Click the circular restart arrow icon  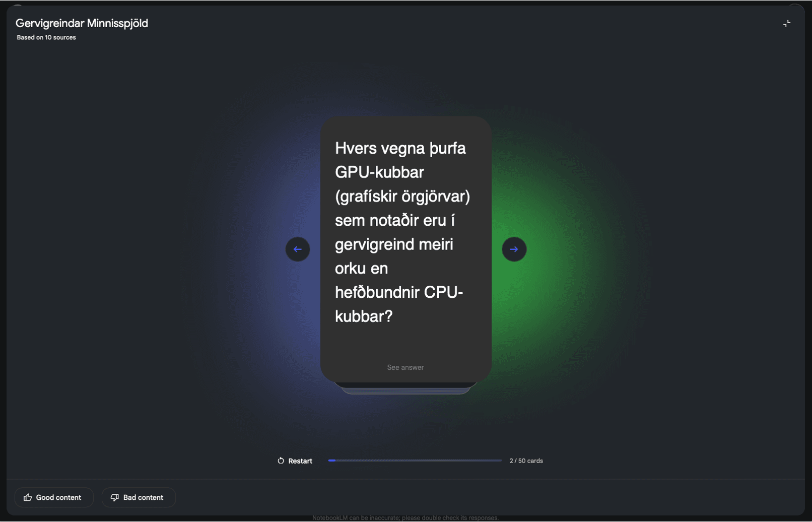tap(280, 460)
